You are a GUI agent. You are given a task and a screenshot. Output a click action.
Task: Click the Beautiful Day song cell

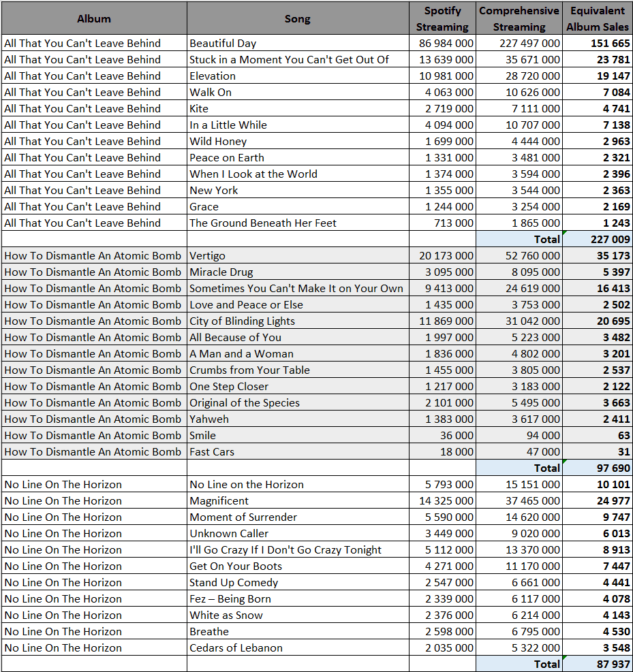click(298, 43)
